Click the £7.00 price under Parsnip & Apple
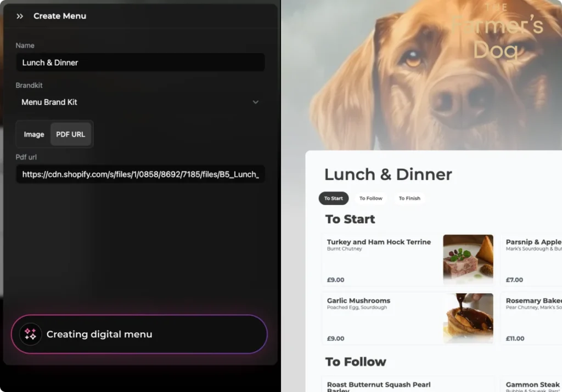The image size is (562, 392). tap(514, 280)
